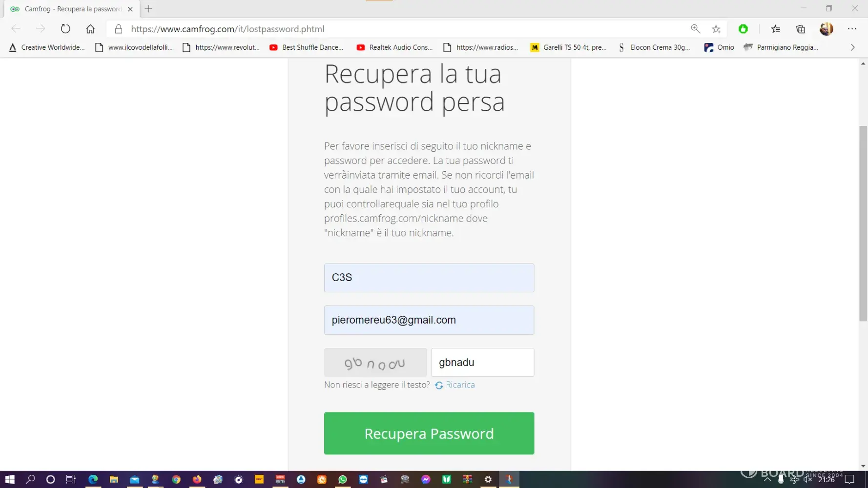
Task: Open the www.revolut bookmark
Action: pyautogui.click(x=221, y=47)
